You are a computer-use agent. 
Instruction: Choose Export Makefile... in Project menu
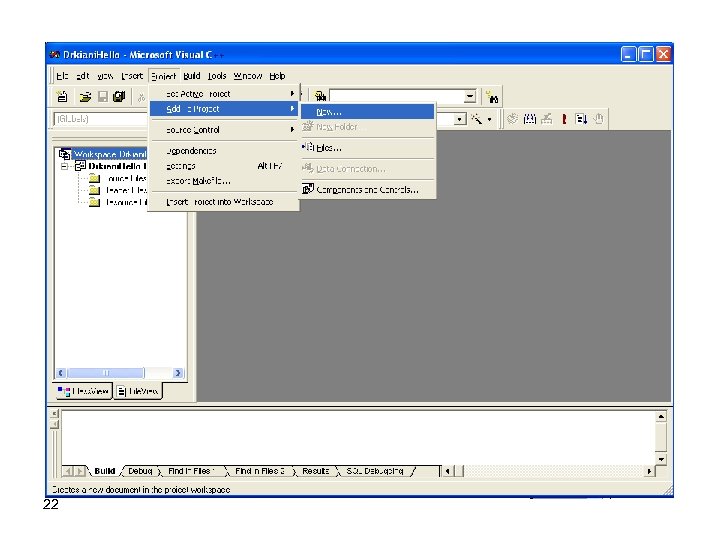pos(224,181)
